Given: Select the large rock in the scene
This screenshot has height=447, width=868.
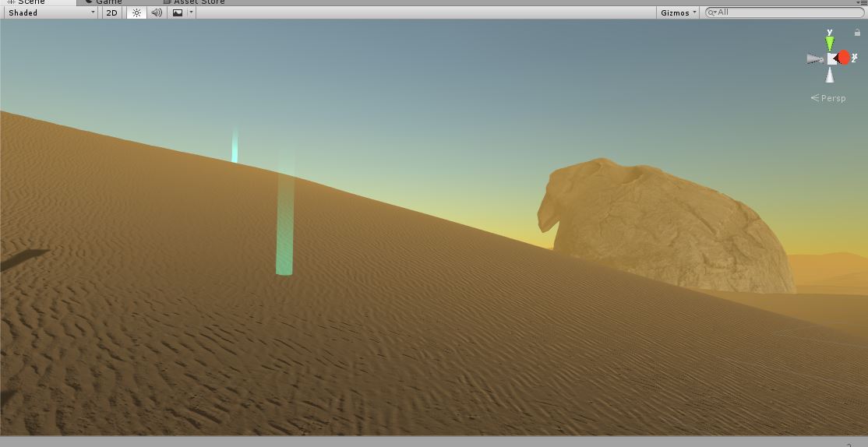Looking at the screenshot, I should (667, 226).
